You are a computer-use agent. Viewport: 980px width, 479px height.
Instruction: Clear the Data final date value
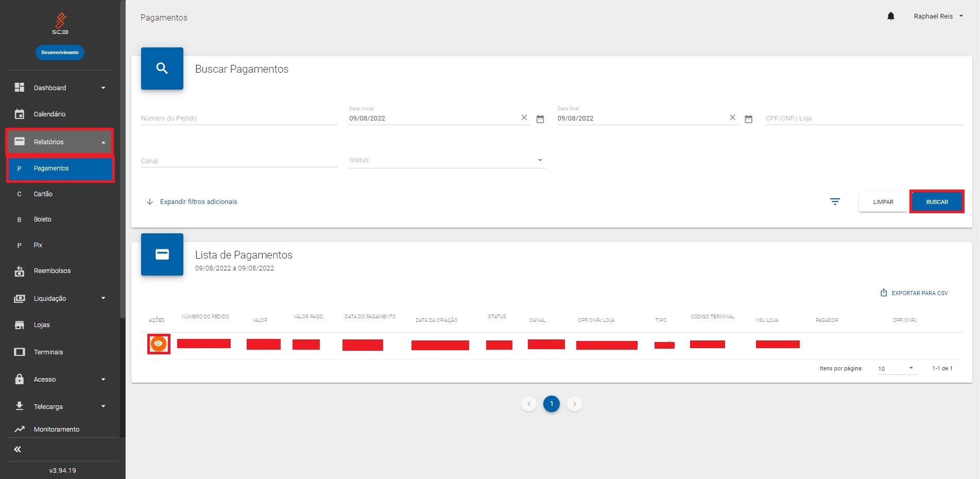732,117
